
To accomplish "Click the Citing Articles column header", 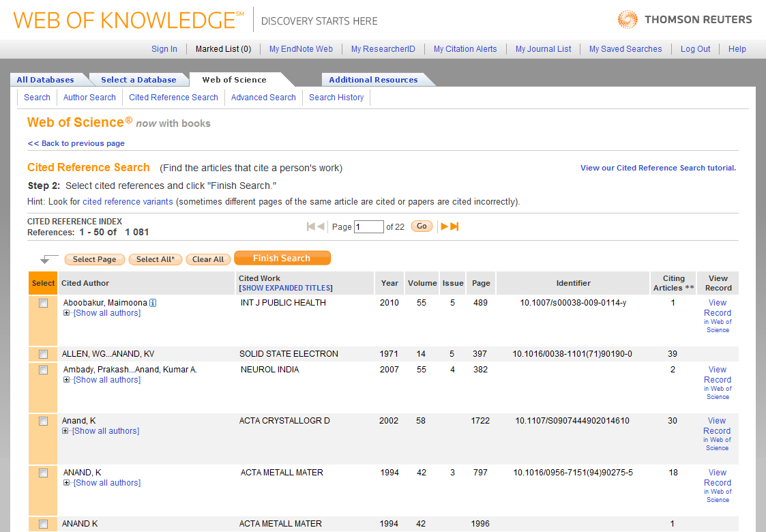I will coord(673,283).
